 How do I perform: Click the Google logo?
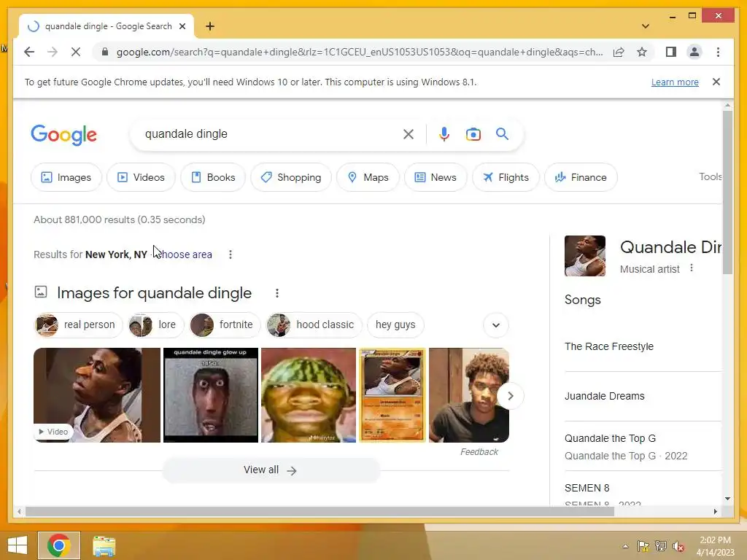tap(64, 135)
